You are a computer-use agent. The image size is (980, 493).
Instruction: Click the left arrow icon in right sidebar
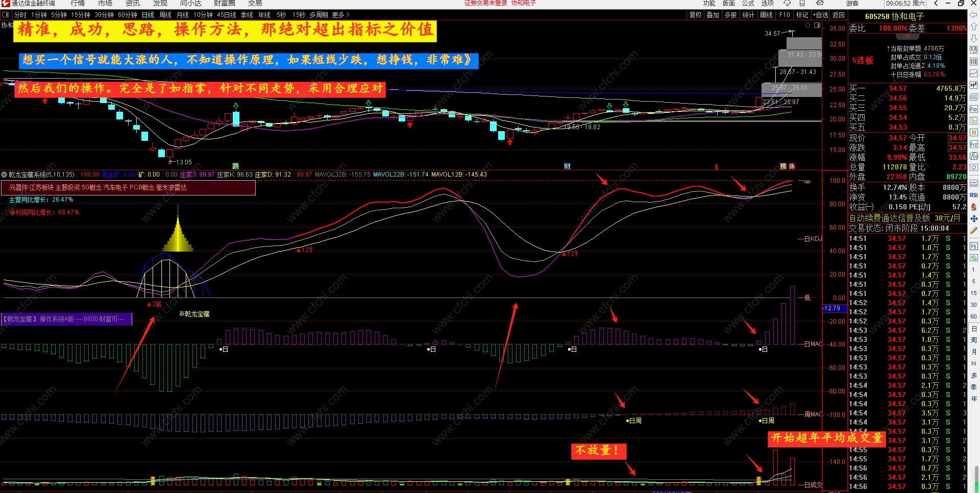[974, 15]
